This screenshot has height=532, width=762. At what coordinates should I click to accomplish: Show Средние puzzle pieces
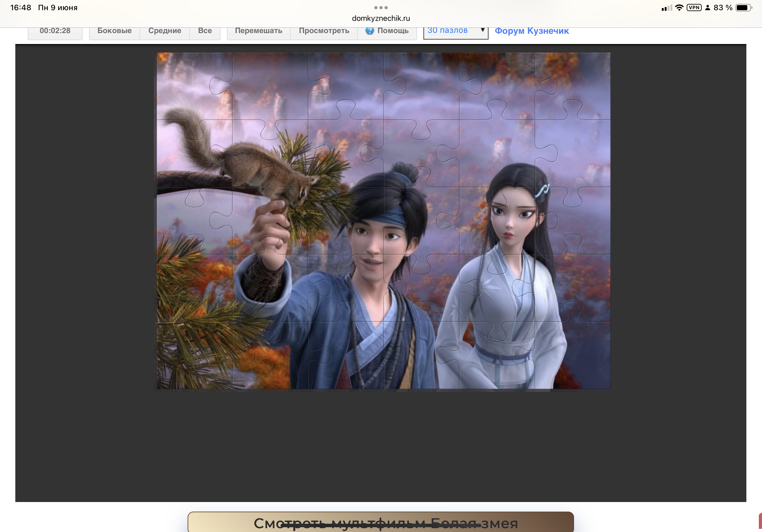coord(165,32)
